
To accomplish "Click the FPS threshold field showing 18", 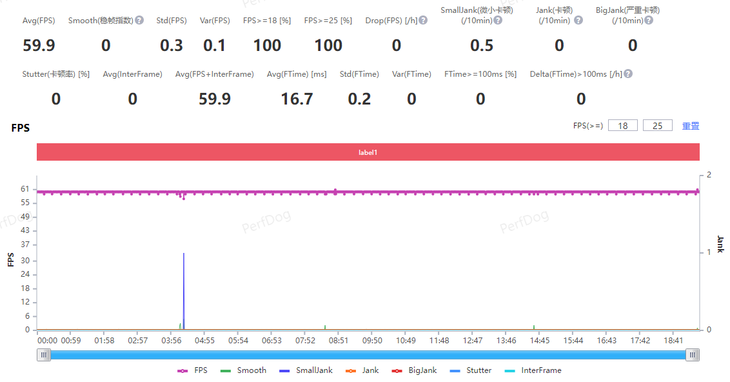I will click(622, 126).
